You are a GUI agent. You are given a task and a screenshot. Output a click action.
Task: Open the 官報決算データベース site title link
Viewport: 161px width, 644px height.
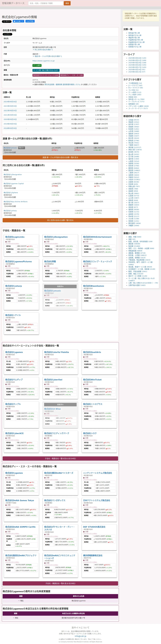point(13,3)
